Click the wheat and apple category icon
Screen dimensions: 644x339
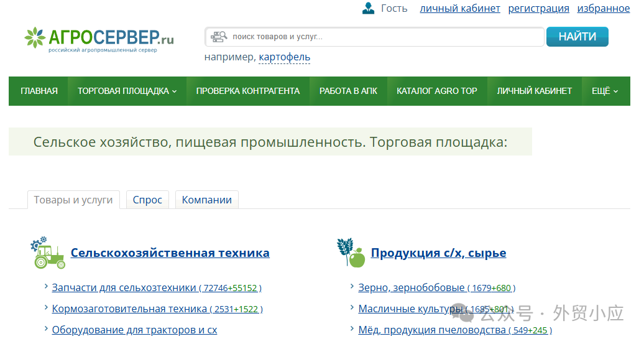coord(351,253)
